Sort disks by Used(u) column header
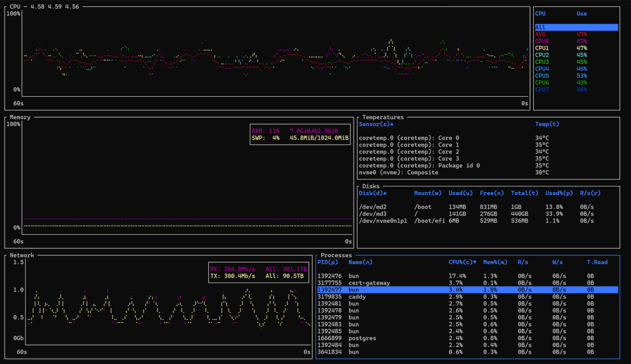The image size is (631, 364). click(x=461, y=193)
